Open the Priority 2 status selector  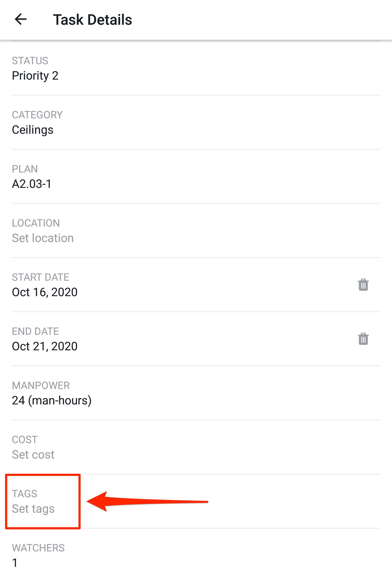(35, 76)
